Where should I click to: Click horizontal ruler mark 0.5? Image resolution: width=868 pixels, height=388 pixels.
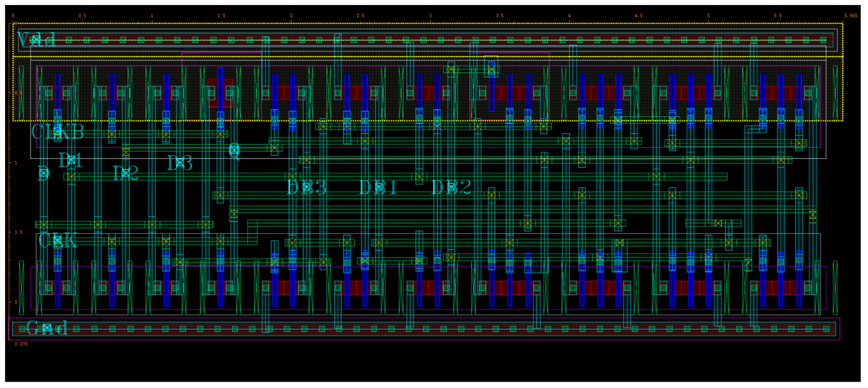tap(82, 16)
